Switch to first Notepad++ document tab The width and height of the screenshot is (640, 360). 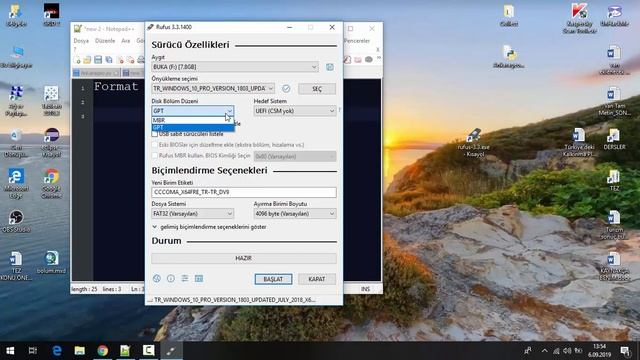pyautogui.click(x=96, y=73)
